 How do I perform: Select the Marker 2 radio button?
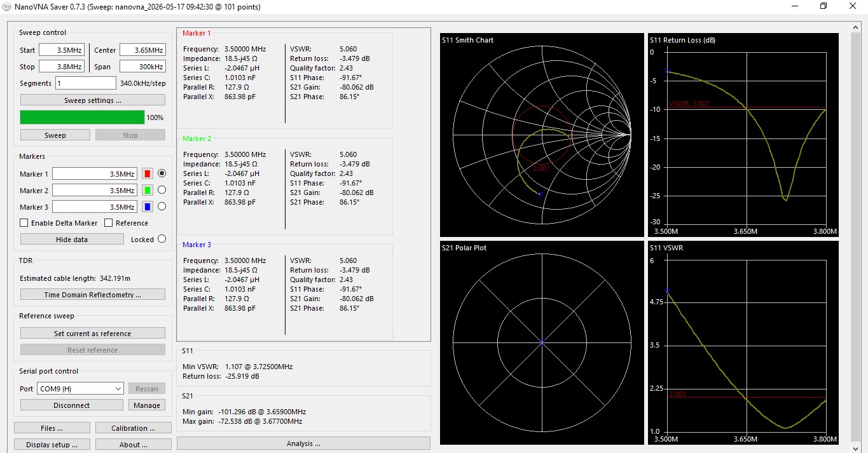coord(162,190)
